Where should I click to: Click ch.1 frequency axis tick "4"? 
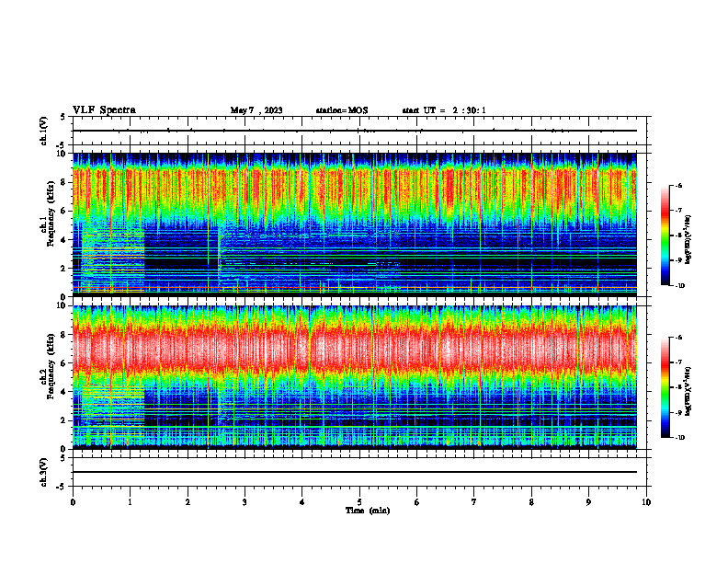tap(63, 240)
